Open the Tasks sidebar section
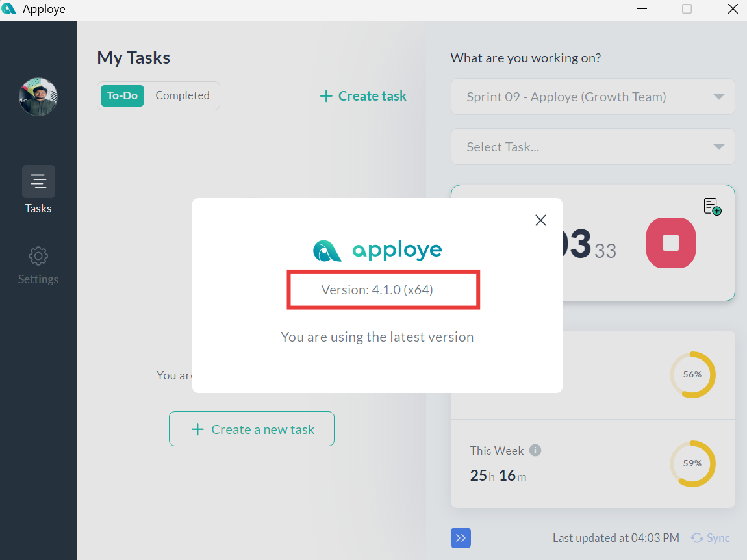 [38, 190]
